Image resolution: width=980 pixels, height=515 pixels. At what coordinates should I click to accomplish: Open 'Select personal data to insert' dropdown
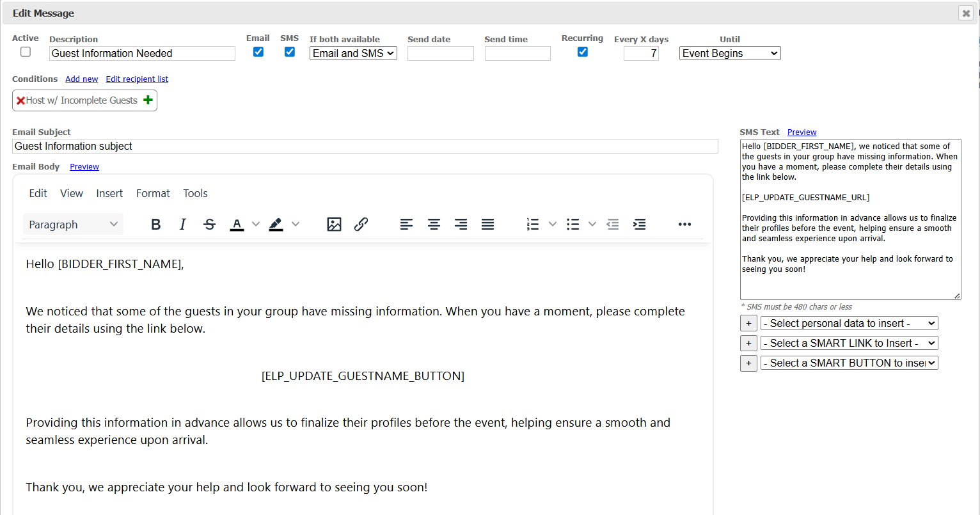pos(850,324)
